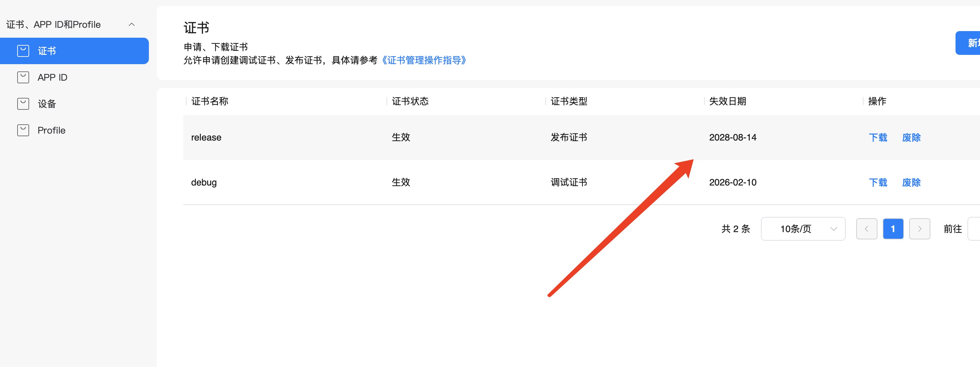Click the blue 新增 button
980x367 pixels.
pyautogui.click(x=969, y=43)
